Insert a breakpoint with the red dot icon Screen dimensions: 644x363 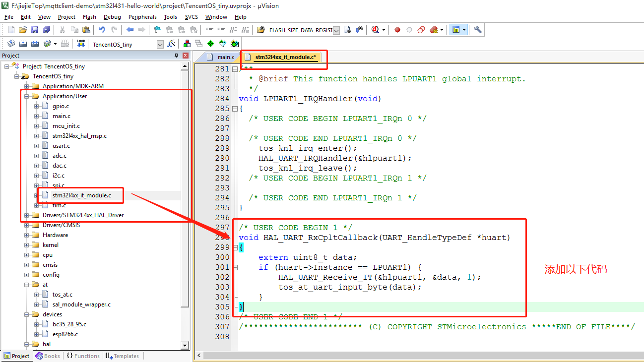pyautogui.click(x=397, y=30)
